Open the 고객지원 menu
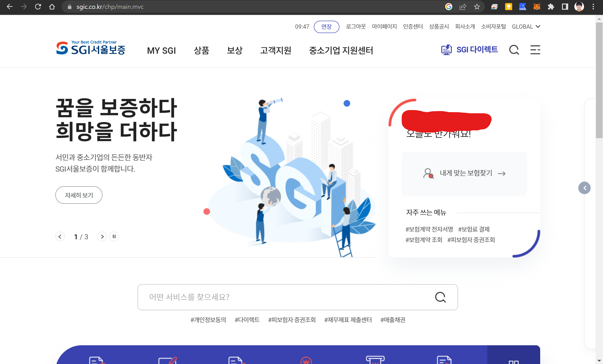 [275, 51]
